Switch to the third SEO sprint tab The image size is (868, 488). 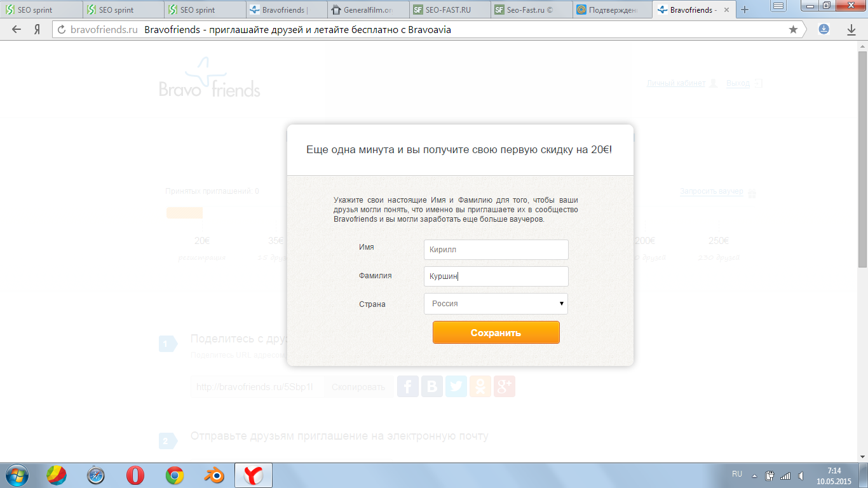pyautogui.click(x=204, y=10)
